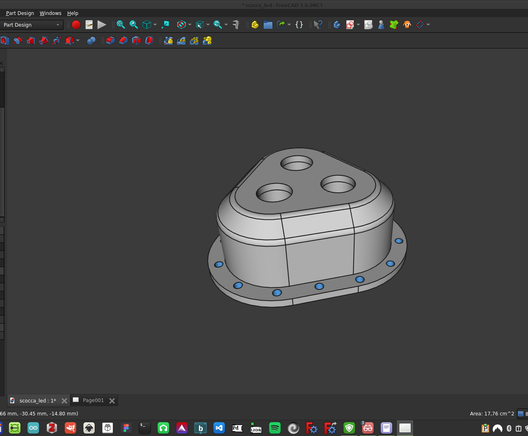The height and width of the screenshot is (436, 528).
Task: Expand the standard views dropdown arrow
Action: tap(155, 25)
